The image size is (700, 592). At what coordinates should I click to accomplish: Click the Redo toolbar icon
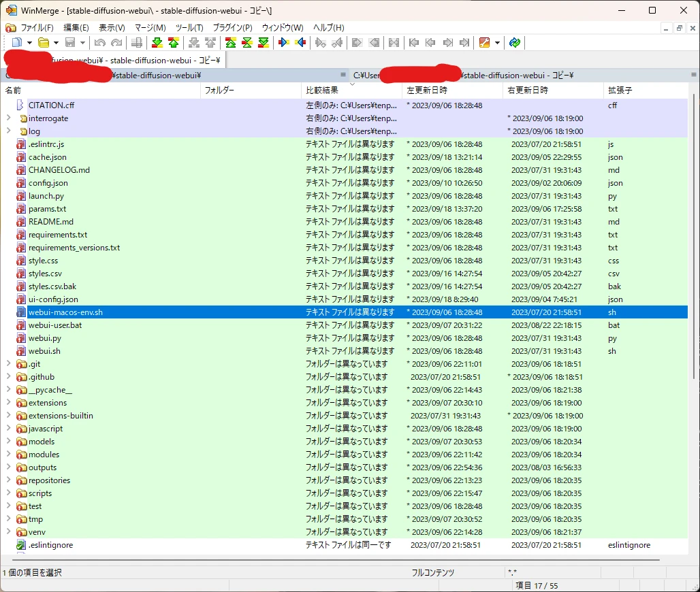(116, 43)
